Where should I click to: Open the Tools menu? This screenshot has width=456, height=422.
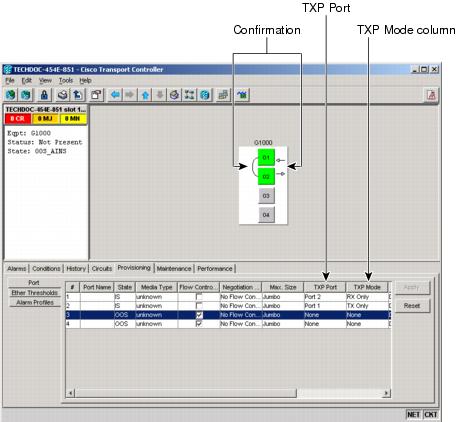66,80
